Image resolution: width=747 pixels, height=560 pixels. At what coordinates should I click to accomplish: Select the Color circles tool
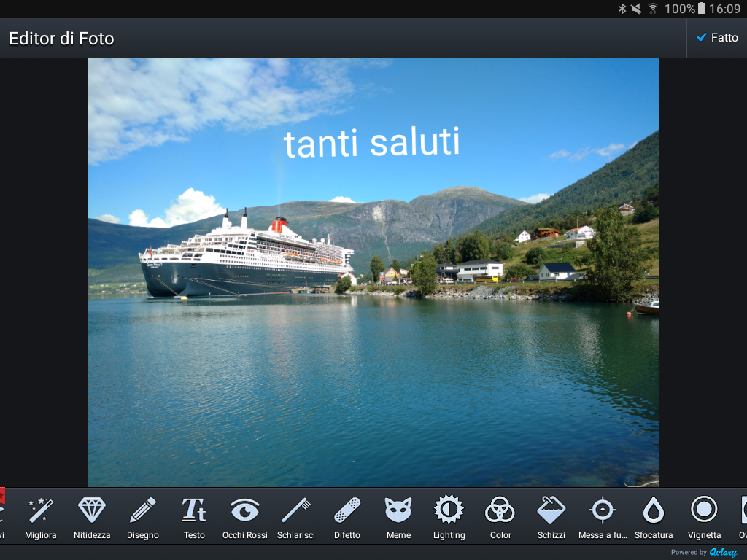point(500,518)
